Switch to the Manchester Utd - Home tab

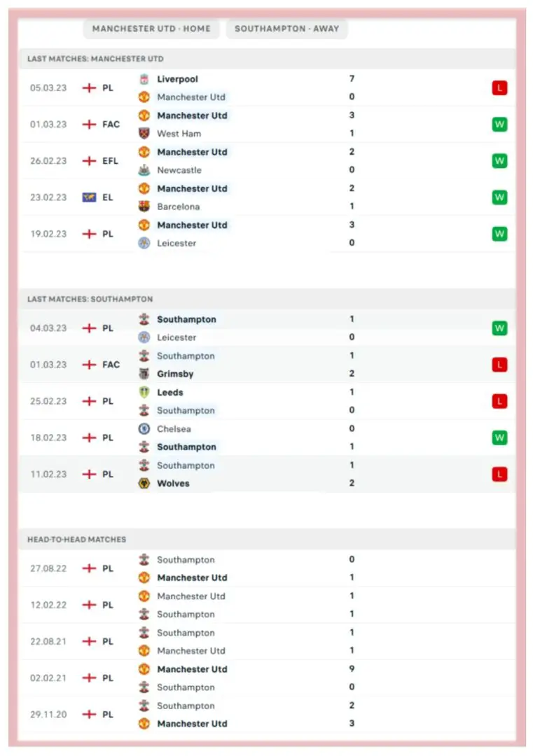click(x=151, y=29)
